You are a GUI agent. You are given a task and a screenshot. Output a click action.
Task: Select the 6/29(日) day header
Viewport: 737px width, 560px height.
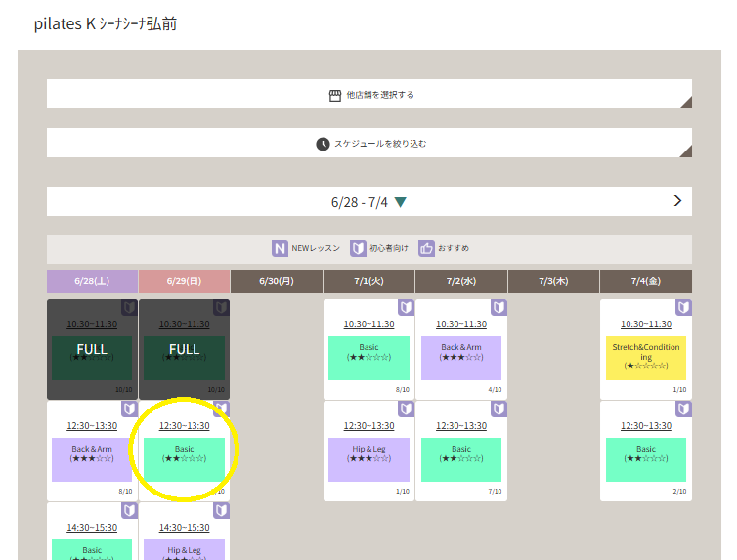pos(184,281)
